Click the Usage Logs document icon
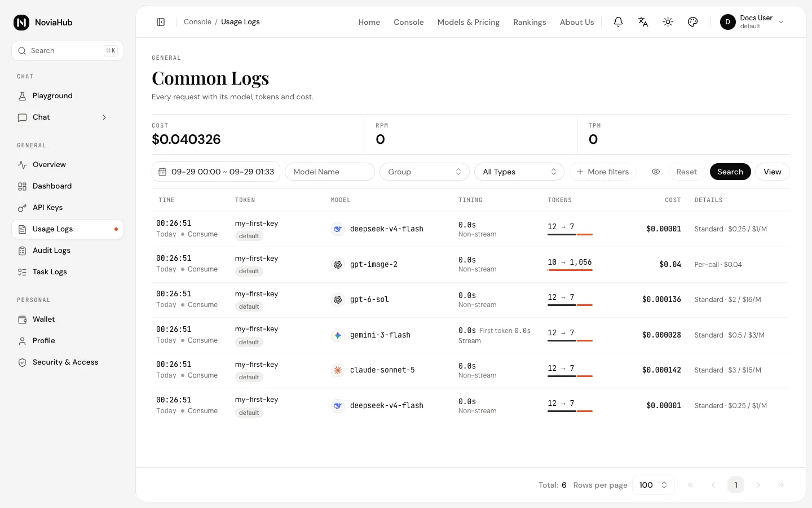 coord(23,229)
